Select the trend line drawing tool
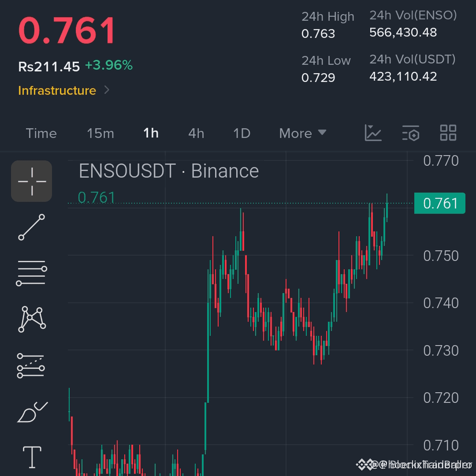Image resolution: width=476 pixels, height=476 pixels. pyautogui.click(x=32, y=227)
